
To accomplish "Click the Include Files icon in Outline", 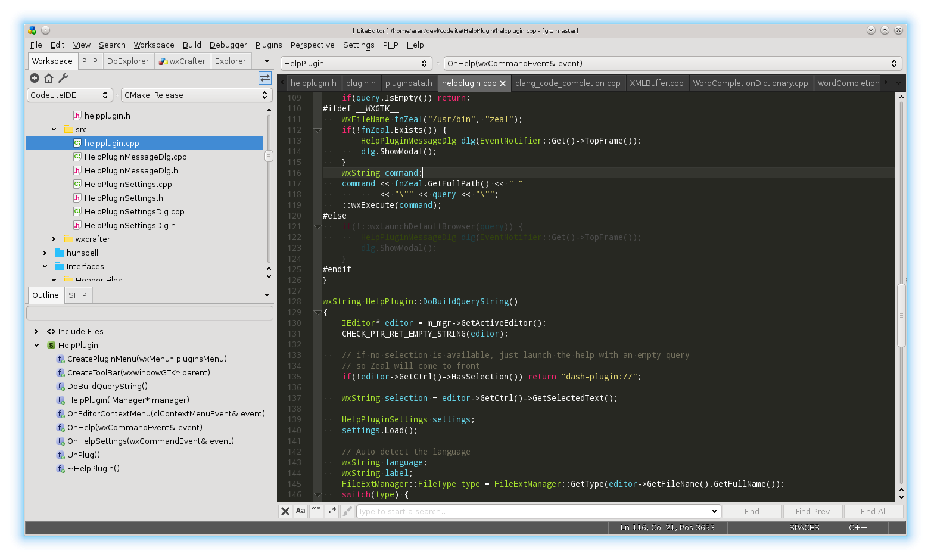I will coord(51,331).
